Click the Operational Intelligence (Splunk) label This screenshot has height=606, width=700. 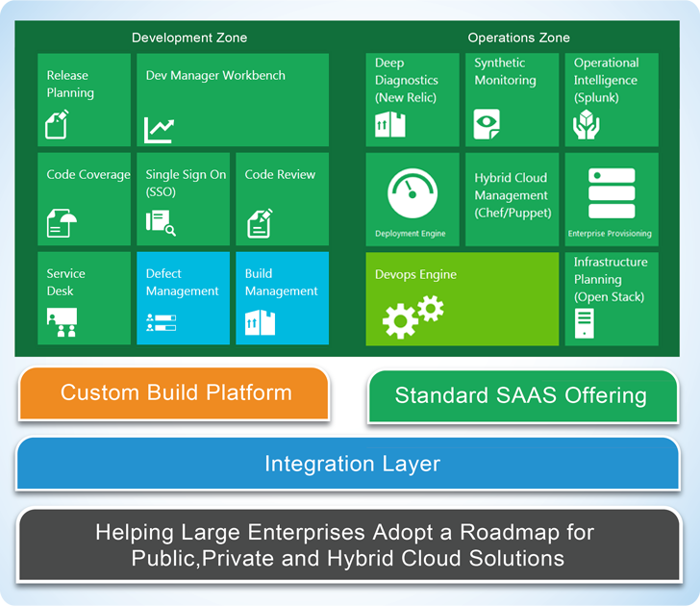point(606,80)
